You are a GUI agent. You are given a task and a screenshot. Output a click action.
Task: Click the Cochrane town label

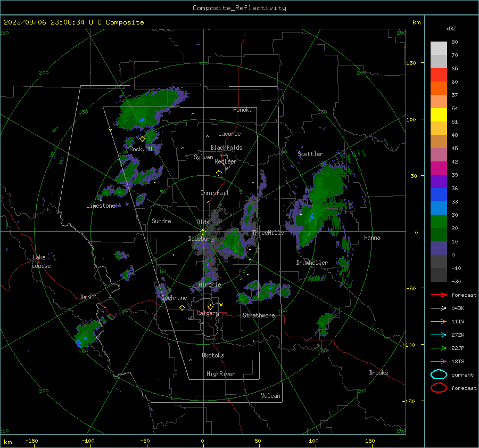click(x=174, y=298)
